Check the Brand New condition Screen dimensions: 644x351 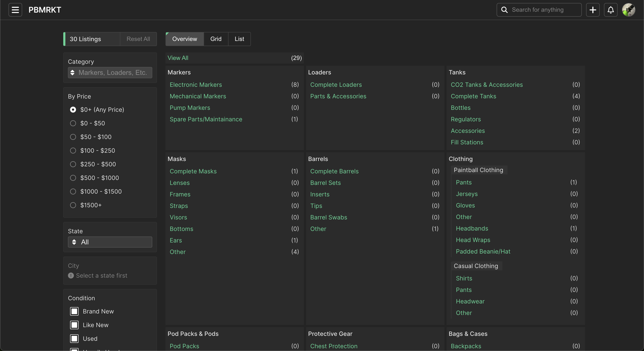click(x=74, y=311)
